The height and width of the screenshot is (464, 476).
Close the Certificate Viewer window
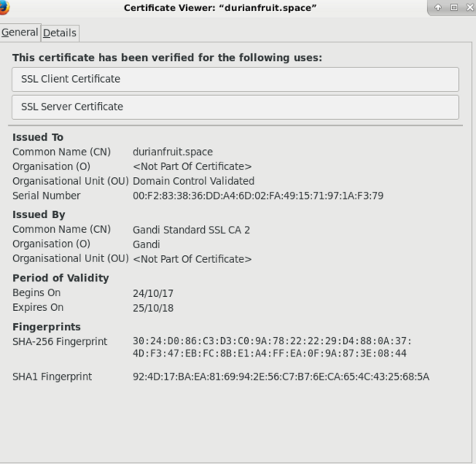(468, 7)
